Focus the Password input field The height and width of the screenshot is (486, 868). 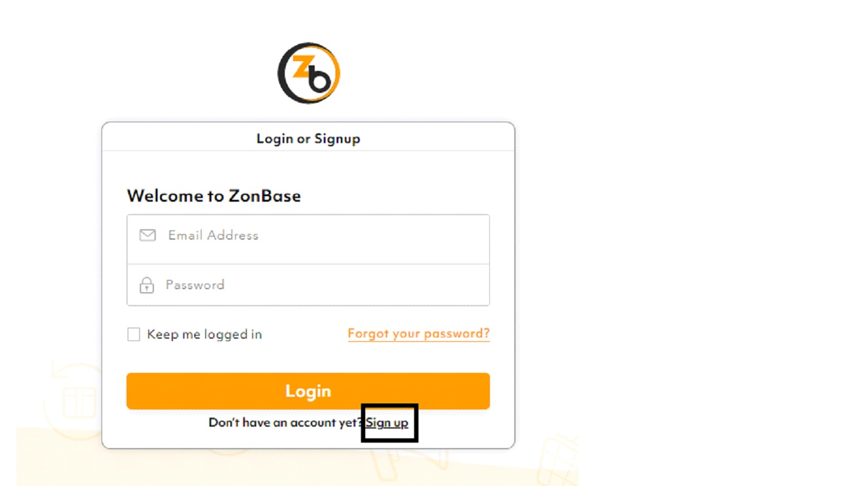308,285
